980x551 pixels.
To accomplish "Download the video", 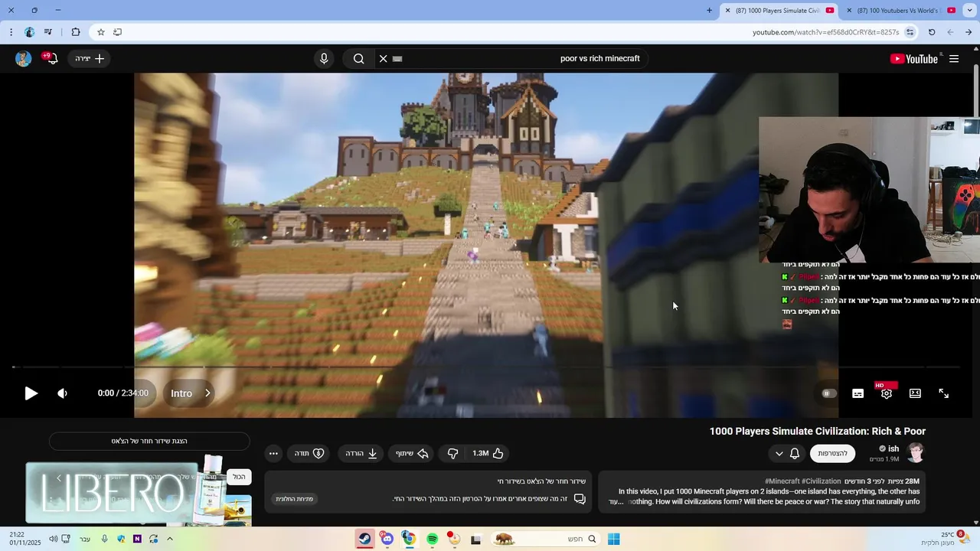I will [x=361, y=453].
